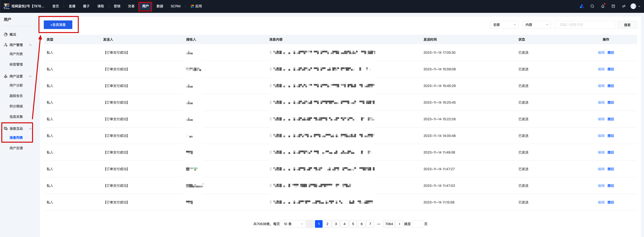Open the 10 条 page size dropdown
This screenshot has width=644, height=237.
pyautogui.click(x=293, y=224)
